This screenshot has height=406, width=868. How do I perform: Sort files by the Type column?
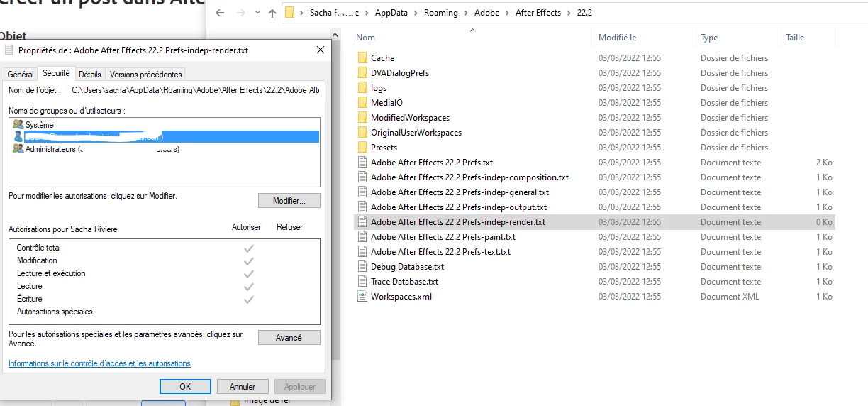(x=738, y=38)
